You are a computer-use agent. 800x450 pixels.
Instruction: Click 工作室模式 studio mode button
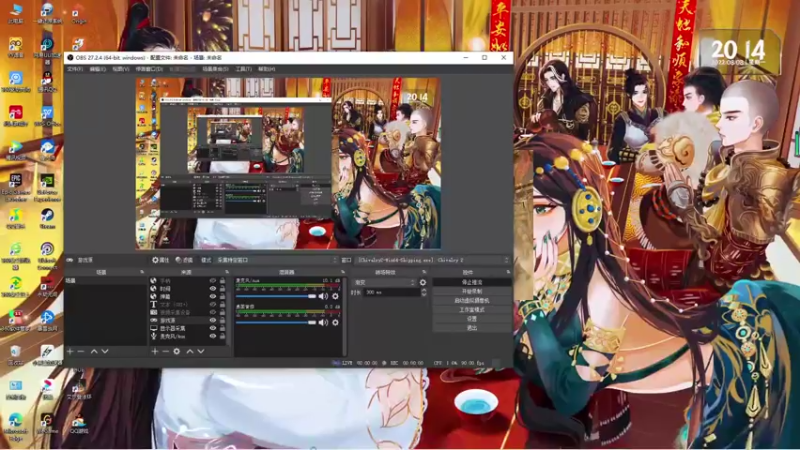coord(472,310)
